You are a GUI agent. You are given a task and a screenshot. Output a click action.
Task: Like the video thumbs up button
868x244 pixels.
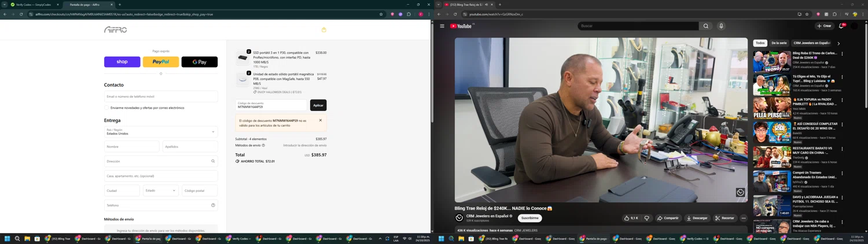pyautogui.click(x=631, y=218)
